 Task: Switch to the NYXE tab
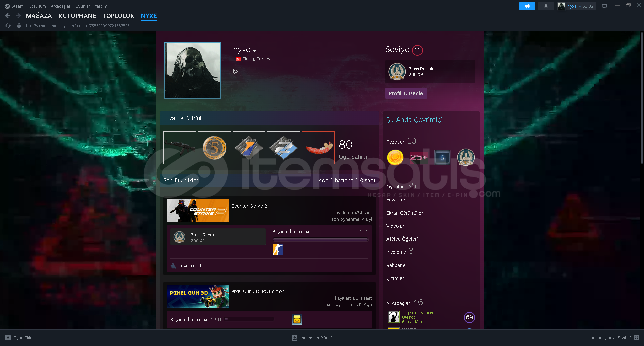(x=149, y=16)
